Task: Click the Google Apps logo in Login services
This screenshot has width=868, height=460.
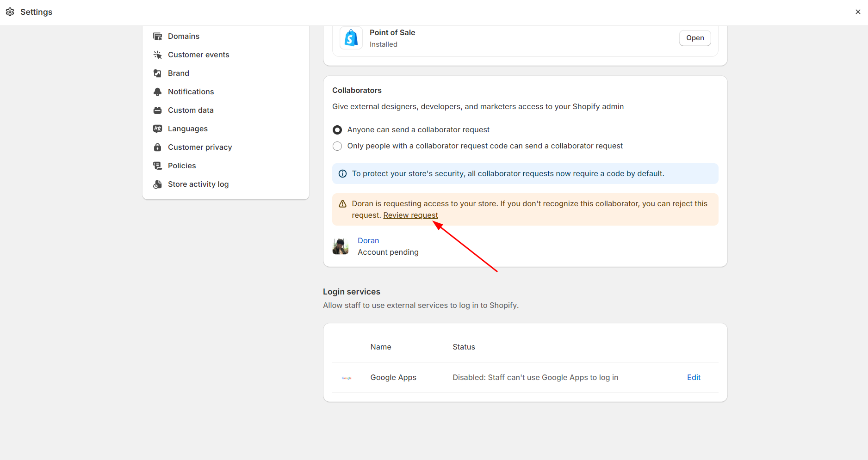Action: pos(347,378)
